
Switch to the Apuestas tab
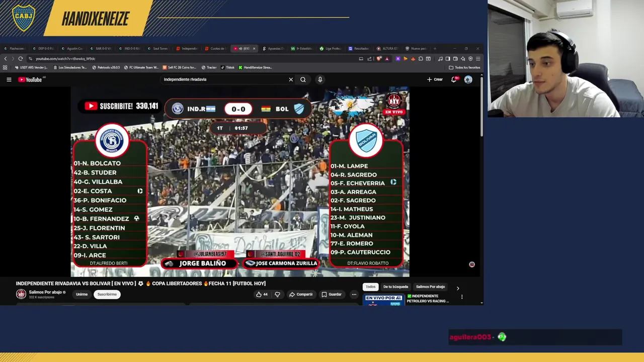tap(274, 49)
